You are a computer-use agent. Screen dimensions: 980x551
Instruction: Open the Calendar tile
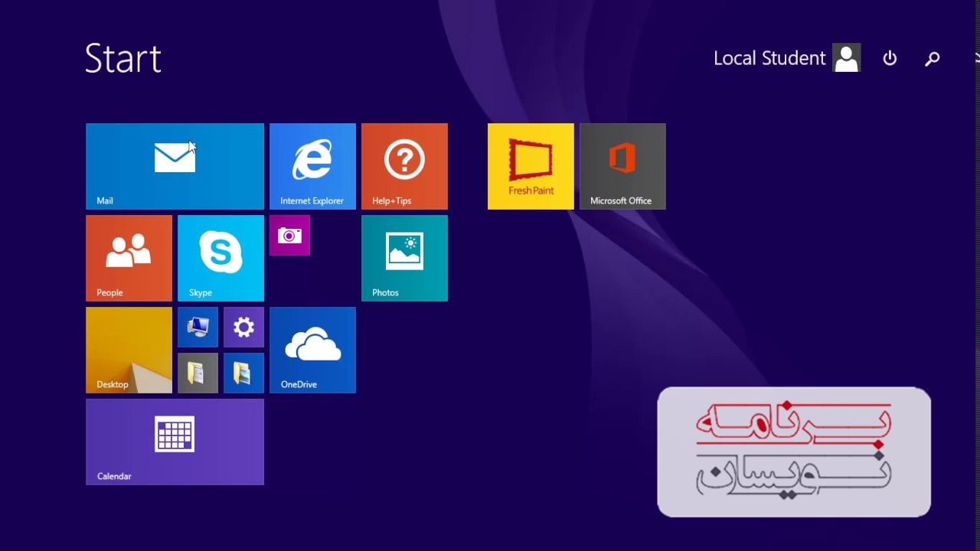(x=175, y=442)
